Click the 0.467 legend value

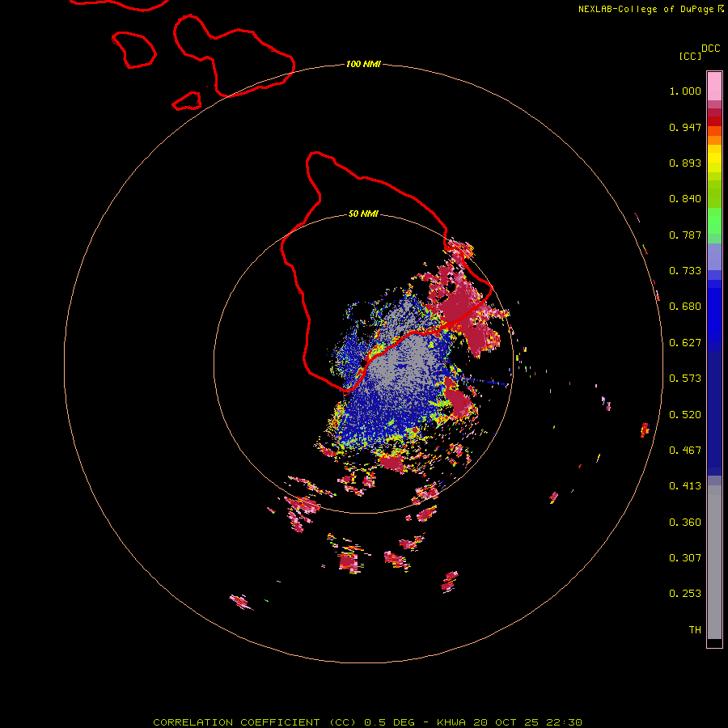[685, 451]
